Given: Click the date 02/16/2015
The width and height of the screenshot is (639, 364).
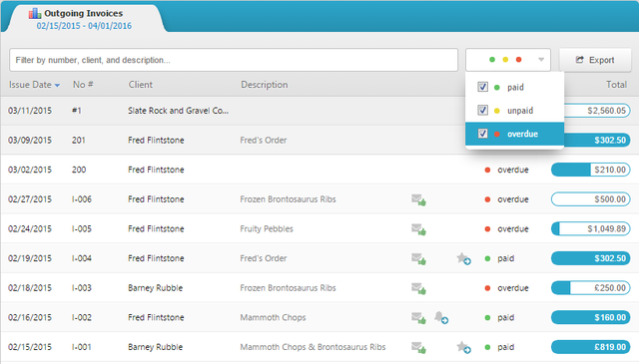Looking at the screenshot, I should (30, 317).
